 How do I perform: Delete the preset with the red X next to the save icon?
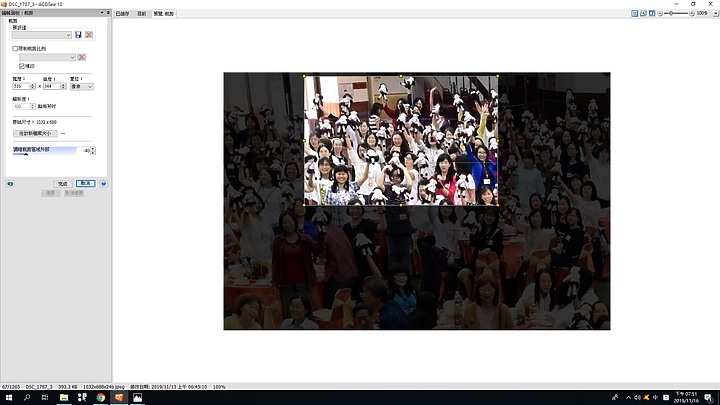coord(89,35)
